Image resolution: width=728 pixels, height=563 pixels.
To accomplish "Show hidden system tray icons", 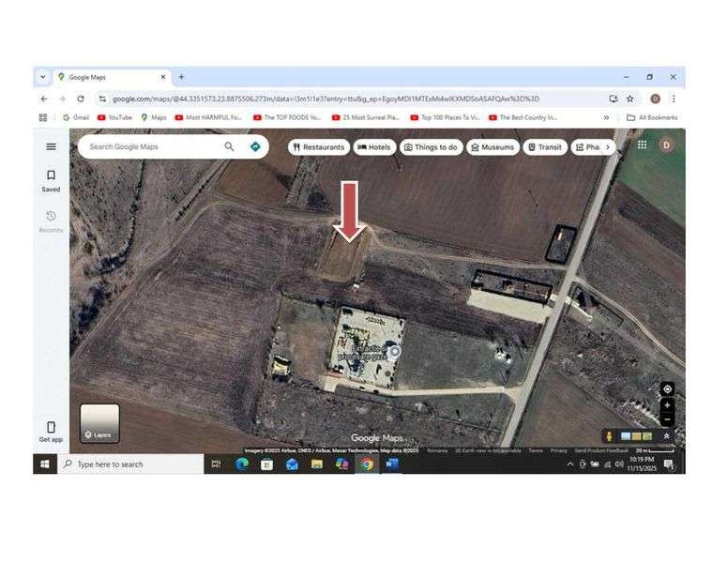I will [x=569, y=464].
